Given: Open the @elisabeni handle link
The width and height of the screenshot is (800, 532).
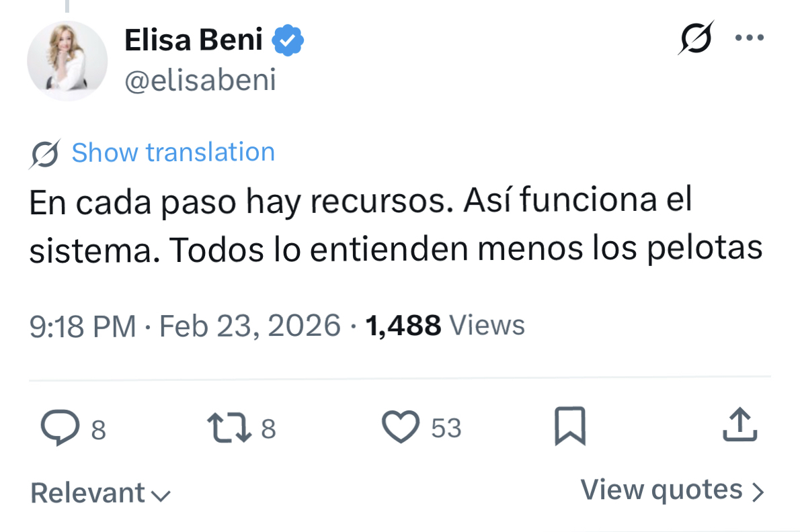Looking at the screenshot, I should coord(200,81).
